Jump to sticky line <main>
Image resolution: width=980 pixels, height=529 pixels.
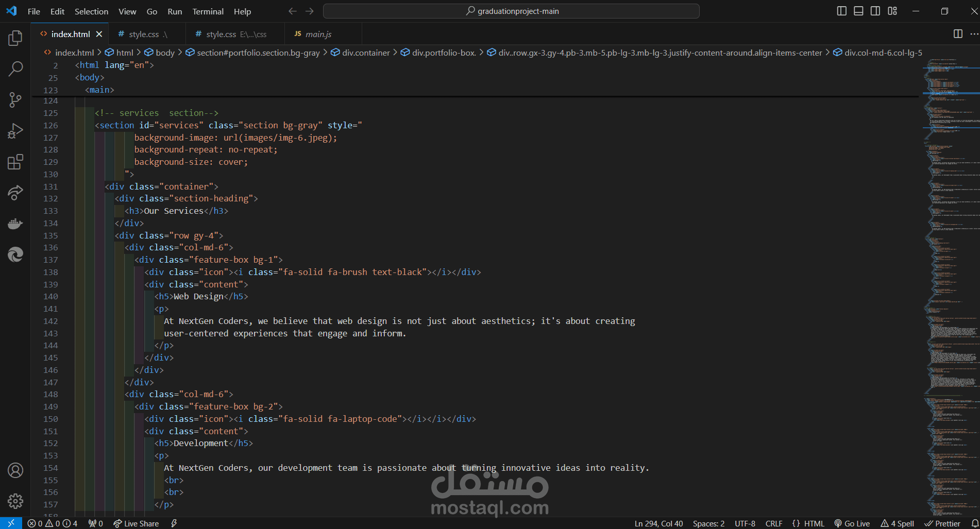(99, 90)
